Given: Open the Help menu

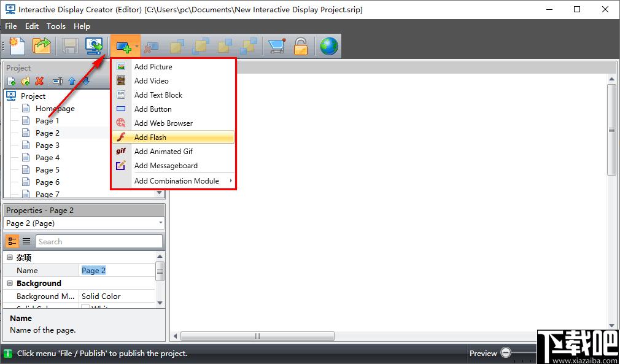Looking at the screenshot, I should point(82,26).
